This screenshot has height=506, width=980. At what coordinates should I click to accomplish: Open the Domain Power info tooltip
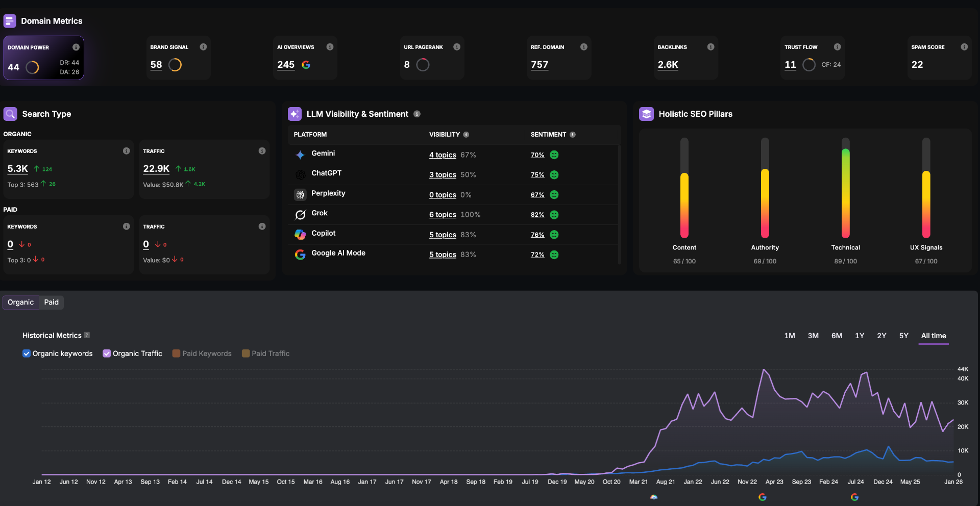pyautogui.click(x=77, y=46)
